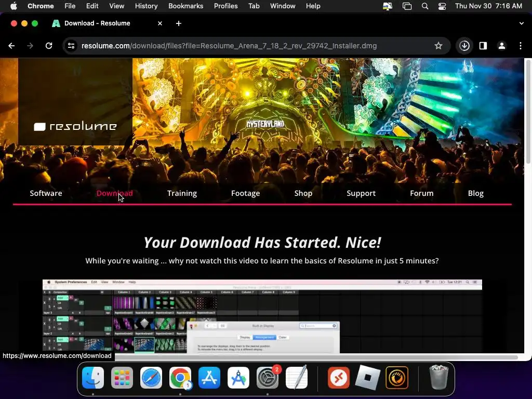The image size is (532, 399).
Task: Bookmark this page with the star icon
Action: pos(438,46)
